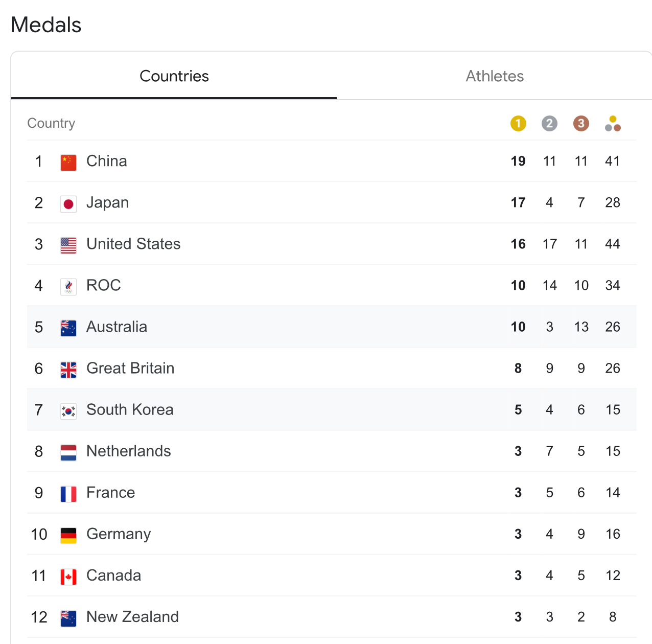This screenshot has height=644, width=652.
Task: Switch to the Athletes tab
Action: pos(495,76)
